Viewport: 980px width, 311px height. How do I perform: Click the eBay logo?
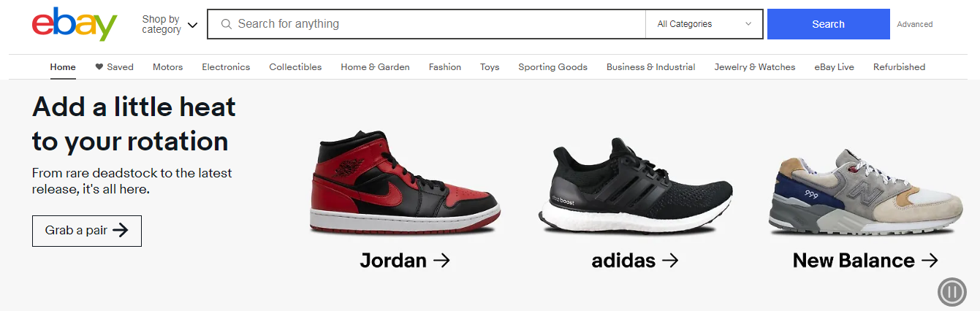[x=75, y=25]
